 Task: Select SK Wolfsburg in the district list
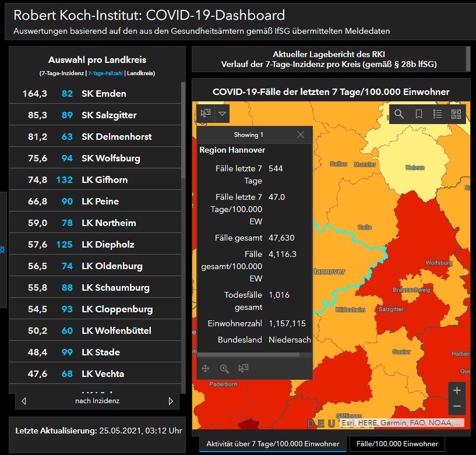coord(95,158)
